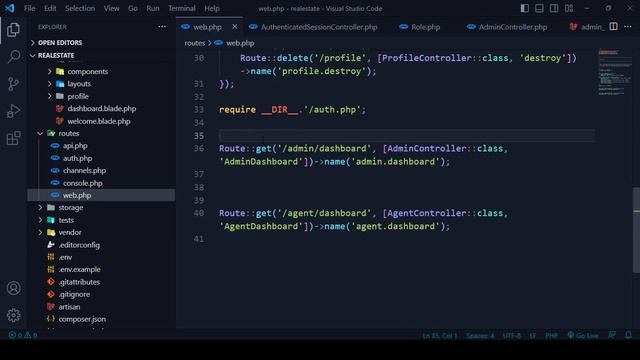This screenshot has width=640, height=360.
Task: Click routes breadcrumb segment
Action: 195,43
